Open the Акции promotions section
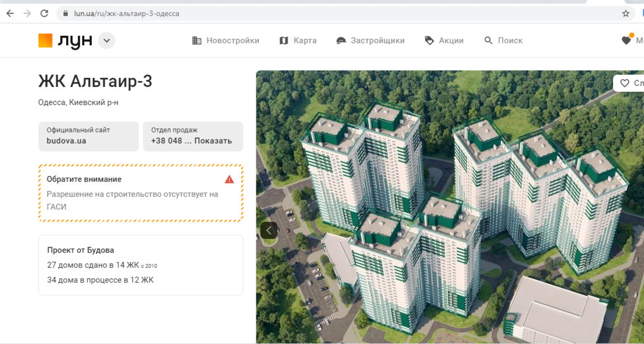Screen dimensions: 644x344 pos(444,41)
